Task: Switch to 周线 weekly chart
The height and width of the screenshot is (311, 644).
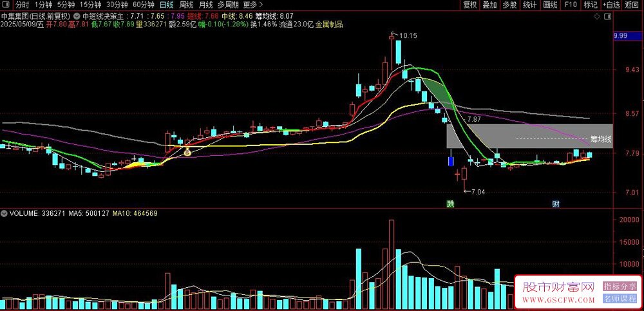Action: coord(186,5)
